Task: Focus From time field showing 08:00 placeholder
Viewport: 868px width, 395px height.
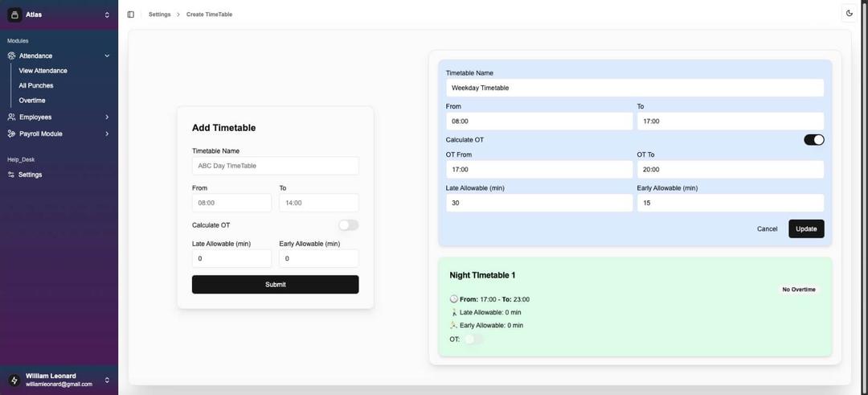Action: (x=232, y=203)
